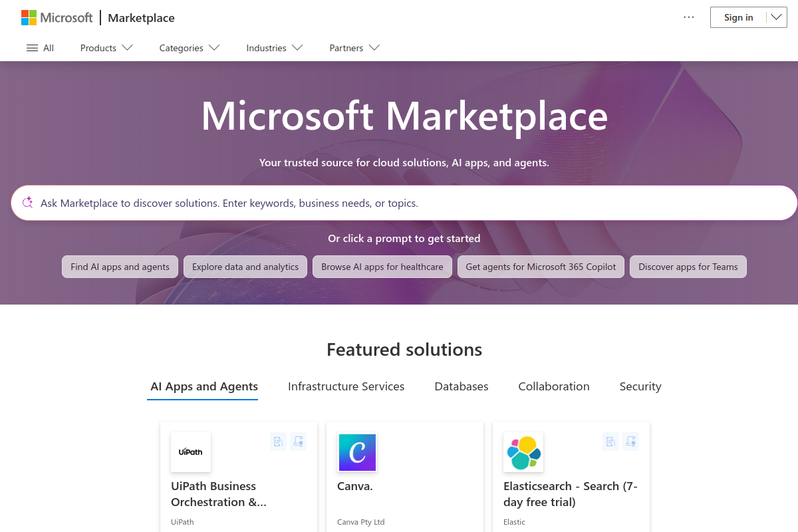Screen dimensions: 798x532
Task: Open UiPath Business Orchestration title
Action: tap(219, 494)
